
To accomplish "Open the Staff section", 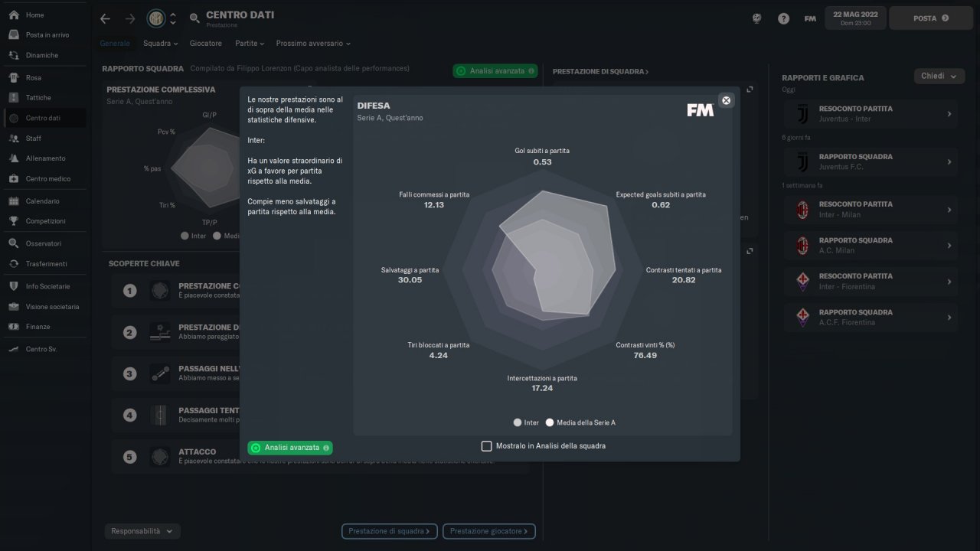I will pyautogui.click(x=44, y=139).
